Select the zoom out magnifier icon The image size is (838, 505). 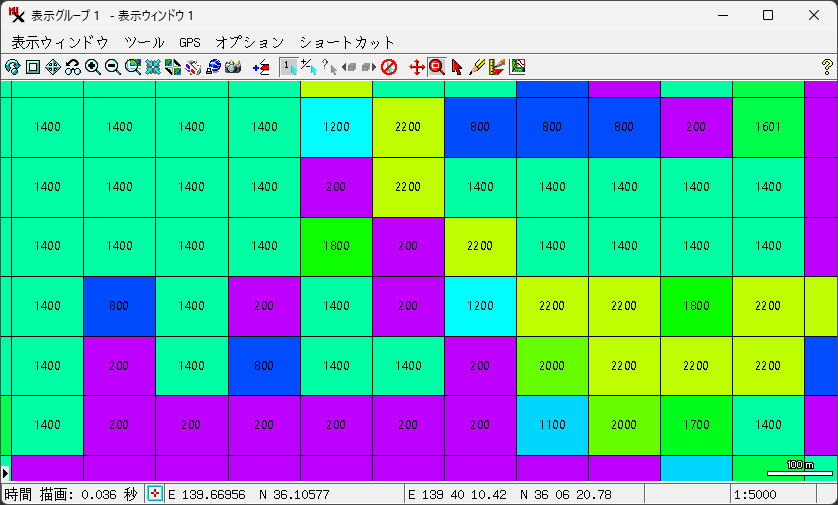113,67
